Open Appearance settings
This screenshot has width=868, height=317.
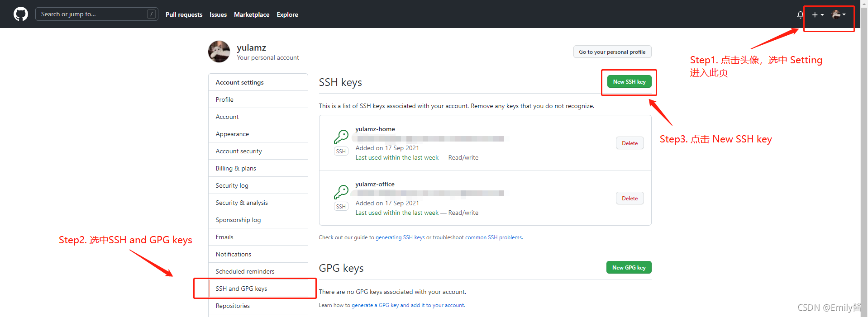click(x=258, y=134)
